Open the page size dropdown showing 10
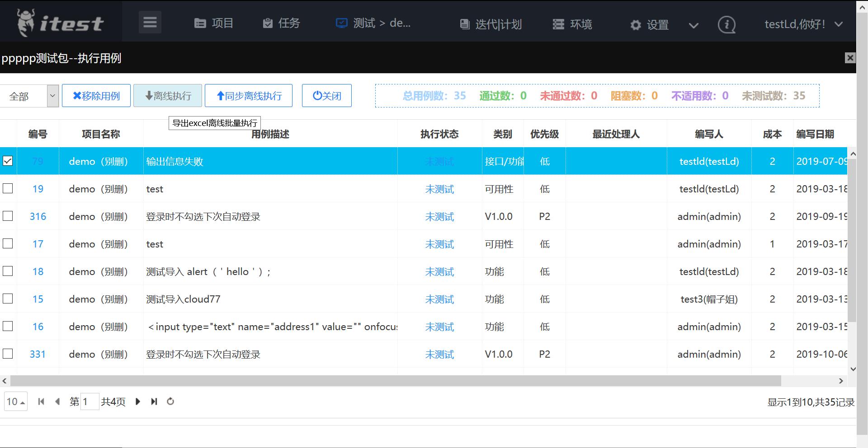The image size is (868, 448). [15, 401]
